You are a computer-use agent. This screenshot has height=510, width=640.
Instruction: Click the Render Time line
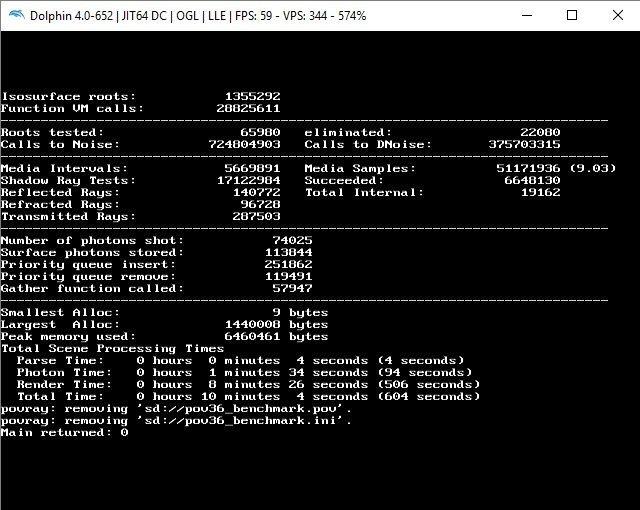240,384
